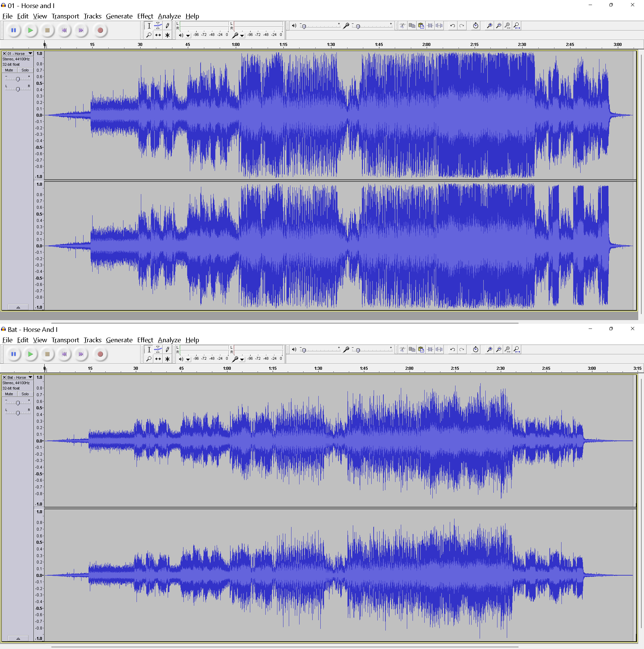Image resolution: width=644 pixels, height=649 pixels.
Task: Click Fit project zoom icon in bottom window
Action: [517, 349]
